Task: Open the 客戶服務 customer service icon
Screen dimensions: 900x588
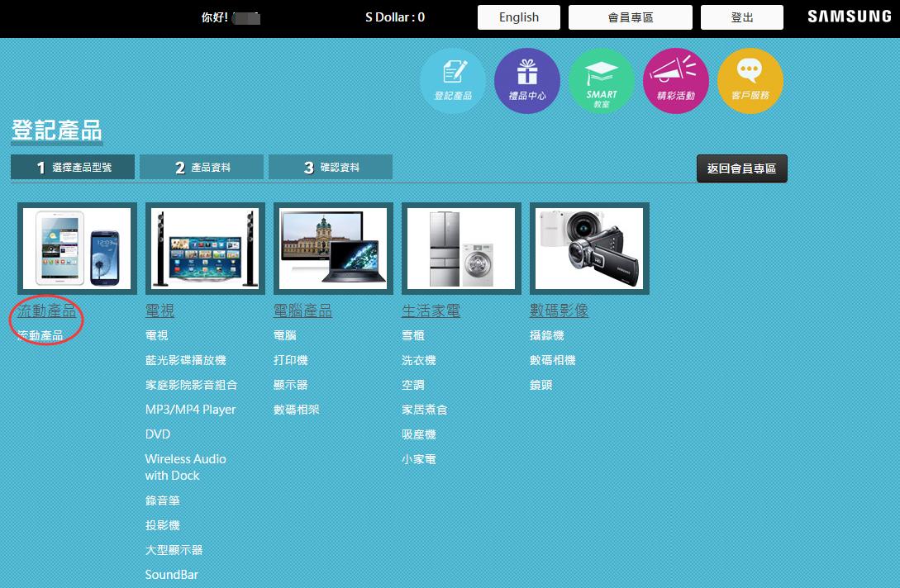Action: pos(750,80)
